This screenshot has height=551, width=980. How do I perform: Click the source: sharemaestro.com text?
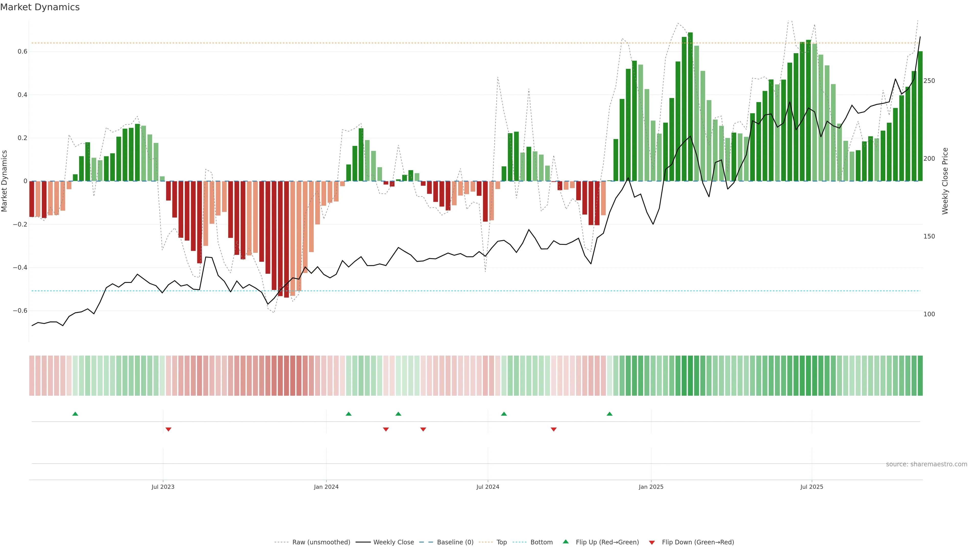[926, 464]
